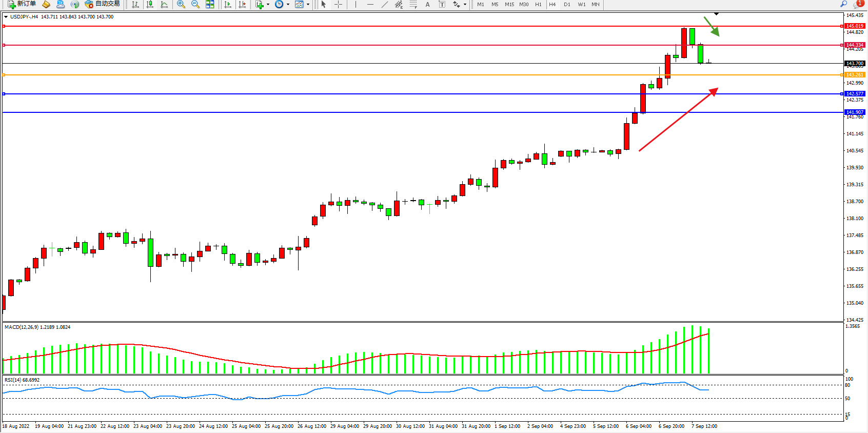Image resolution: width=868 pixels, height=433 pixels.
Task: Open the search magnifier icon
Action: (843, 4)
